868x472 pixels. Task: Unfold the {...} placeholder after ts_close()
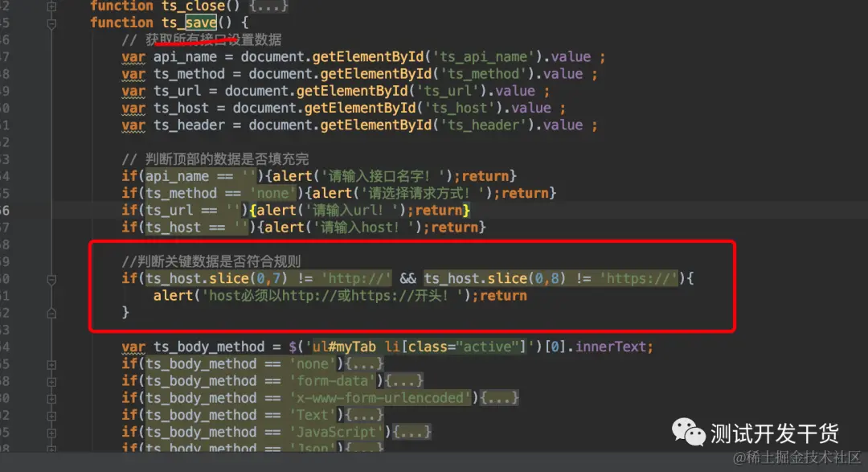click(x=268, y=6)
